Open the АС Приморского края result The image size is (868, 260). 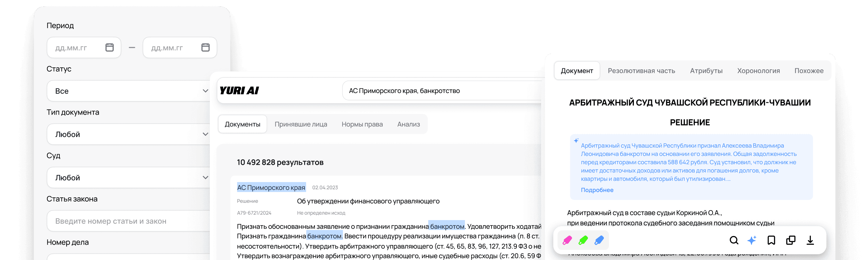(271, 187)
